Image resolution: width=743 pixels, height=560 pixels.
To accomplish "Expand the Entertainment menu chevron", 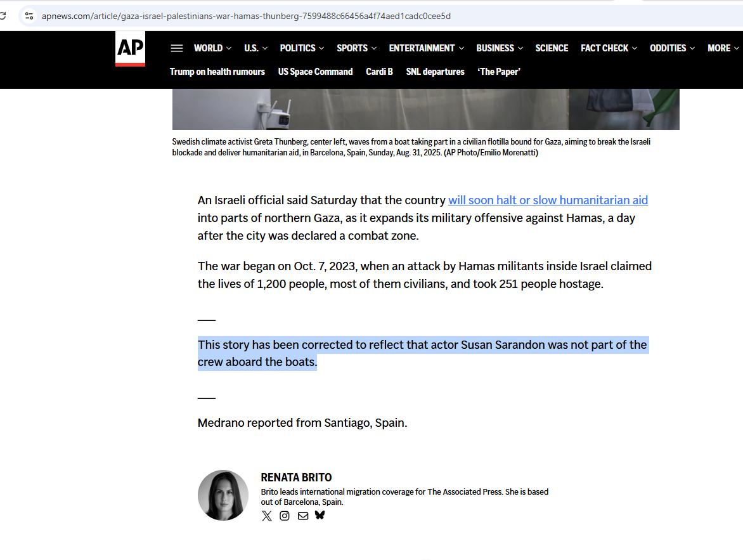I will tap(461, 48).
